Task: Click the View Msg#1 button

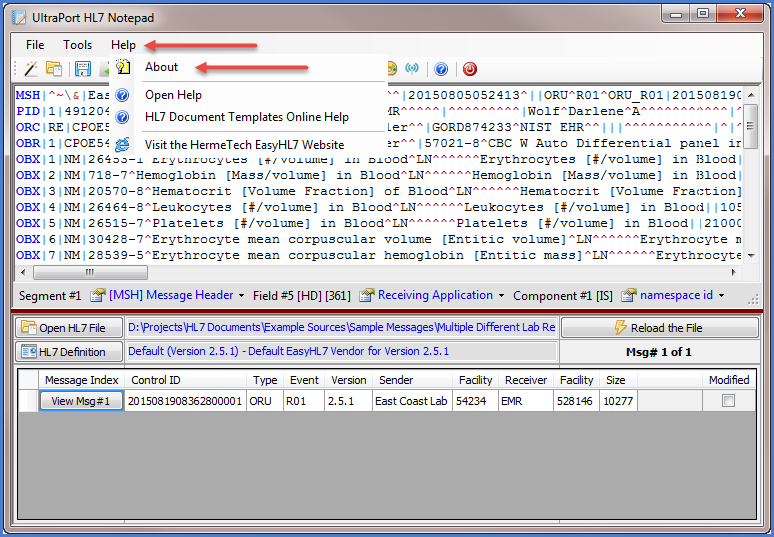Action: (81, 401)
